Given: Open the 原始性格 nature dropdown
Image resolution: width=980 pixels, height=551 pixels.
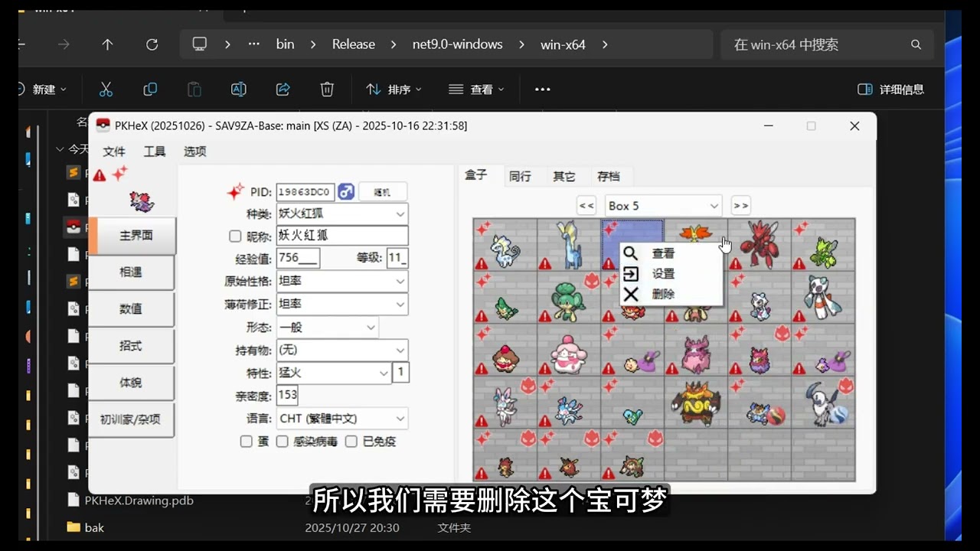Looking at the screenshot, I should [341, 282].
